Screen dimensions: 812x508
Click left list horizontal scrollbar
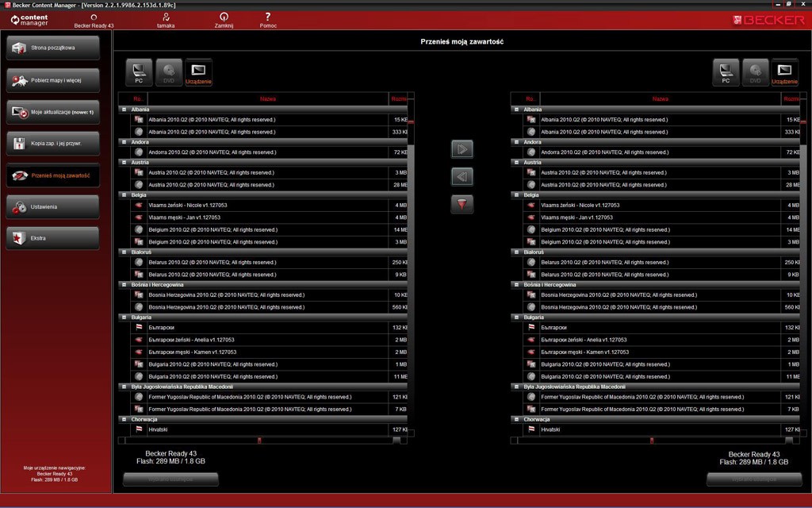[x=259, y=440]
